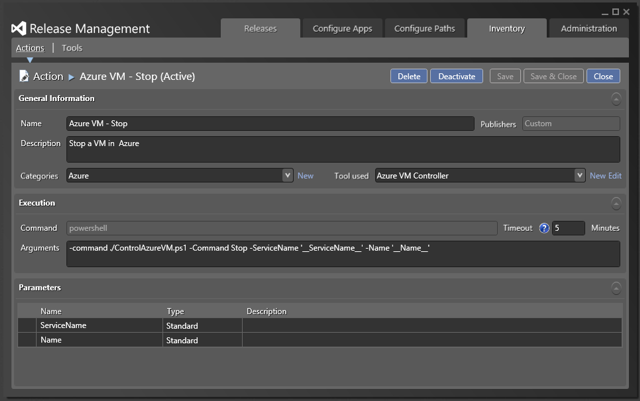Switch to the Inventory tab
The height and width of the screenshot is (401, 640).
tap(507, 29)
